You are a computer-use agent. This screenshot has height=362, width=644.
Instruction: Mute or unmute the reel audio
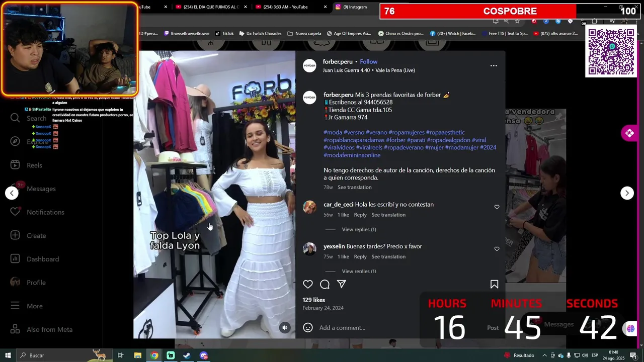pos(285,327)
